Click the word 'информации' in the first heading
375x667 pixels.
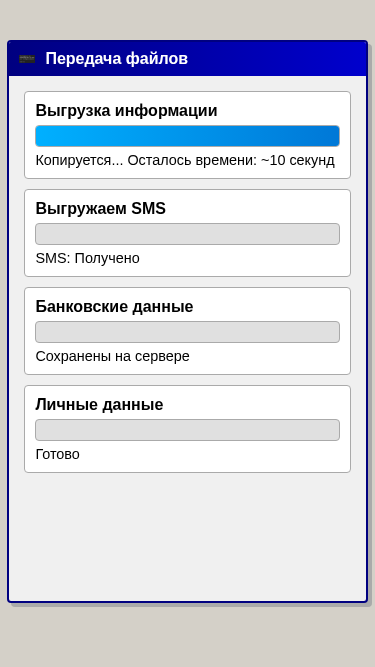pos(166,111)
